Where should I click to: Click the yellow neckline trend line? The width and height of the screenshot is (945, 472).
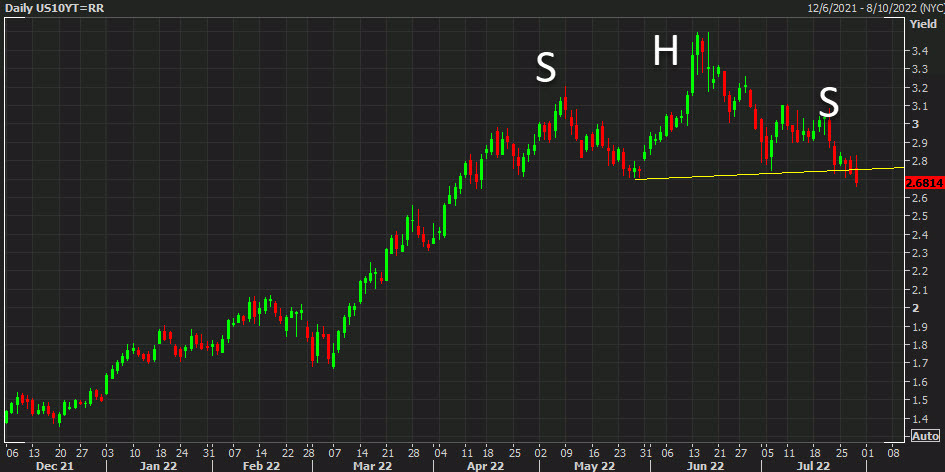[x=770, y=173]
